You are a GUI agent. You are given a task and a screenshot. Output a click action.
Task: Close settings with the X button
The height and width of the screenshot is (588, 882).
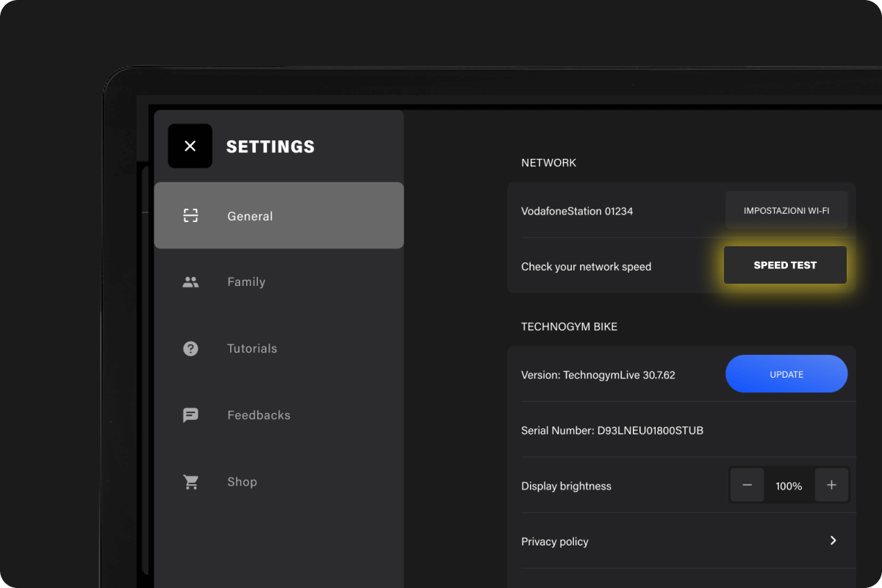click(x=190, y=146)
